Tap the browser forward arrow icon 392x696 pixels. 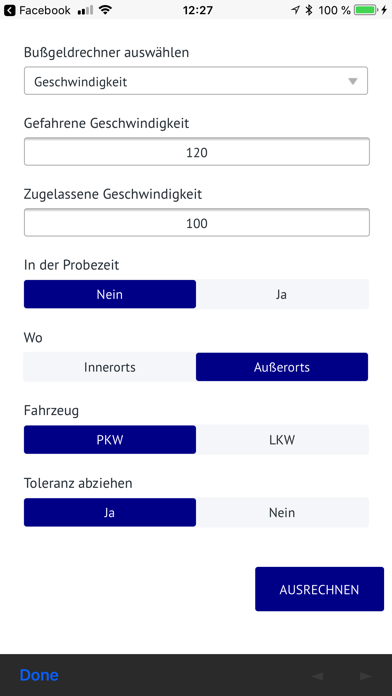tap(366, 676)
